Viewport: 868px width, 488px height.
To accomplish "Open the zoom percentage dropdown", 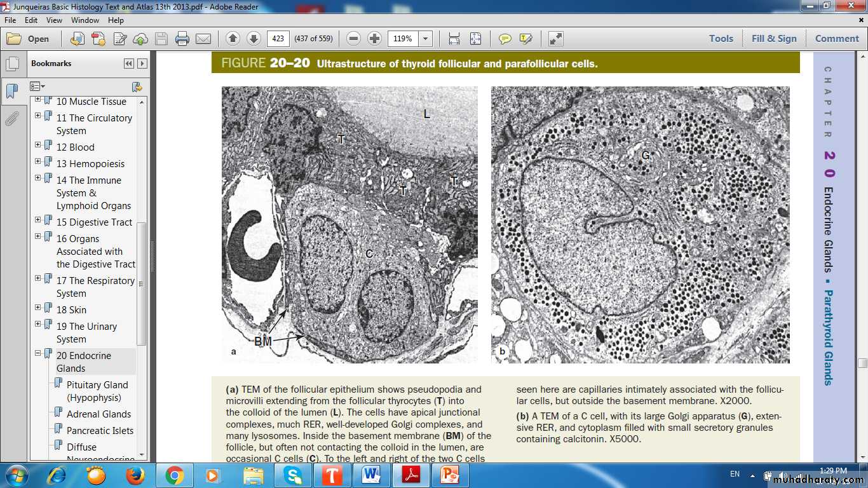I will coord(426,39).
